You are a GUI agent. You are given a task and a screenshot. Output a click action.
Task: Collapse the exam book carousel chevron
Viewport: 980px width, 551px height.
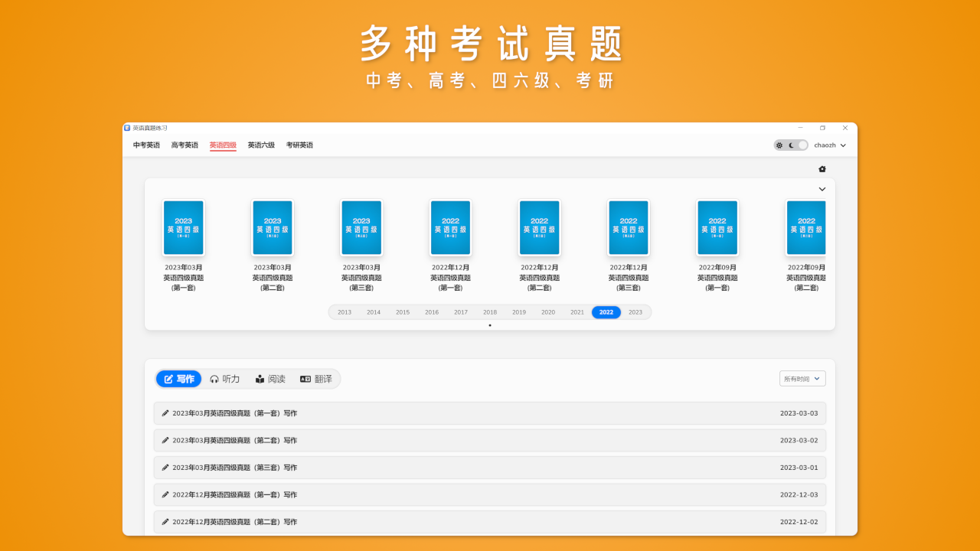(822, 188)
